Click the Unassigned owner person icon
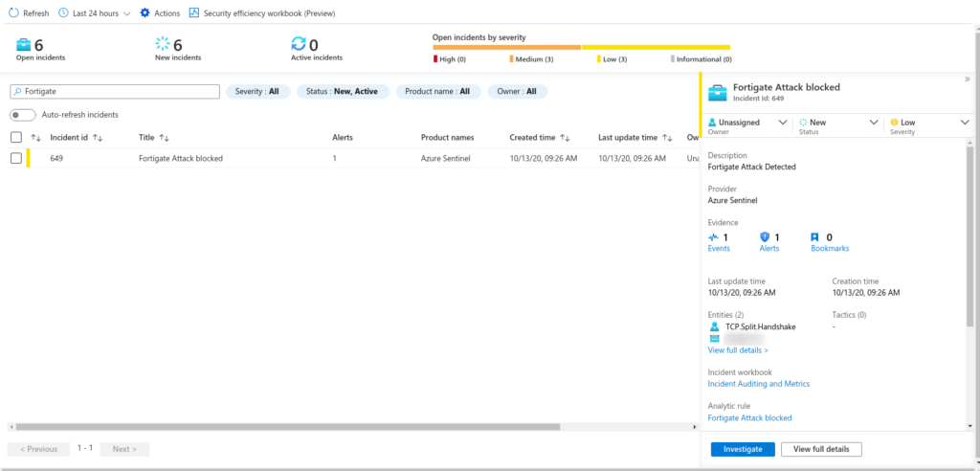The width and height of the screenshot is (980, 471). click(x=712, y=123)
